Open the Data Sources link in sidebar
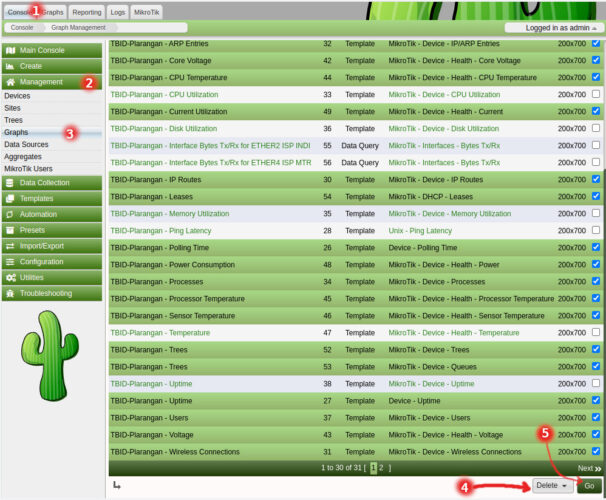 tap(25, 145)
